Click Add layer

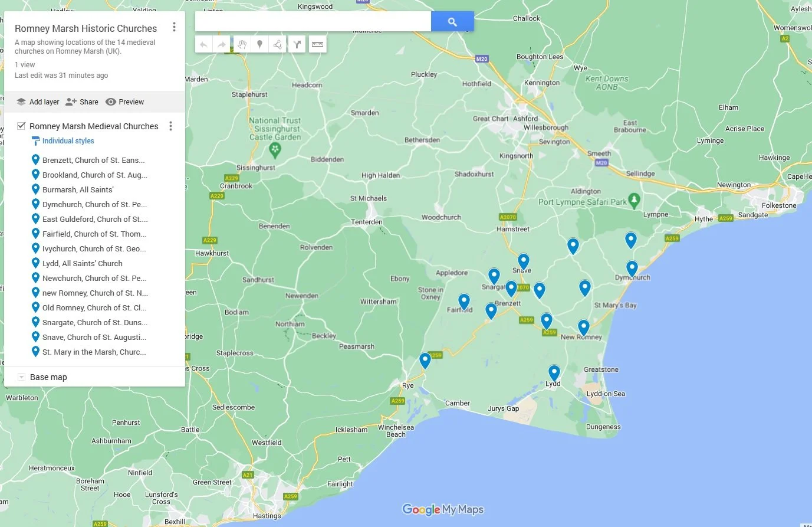click(x=37, y=102)
